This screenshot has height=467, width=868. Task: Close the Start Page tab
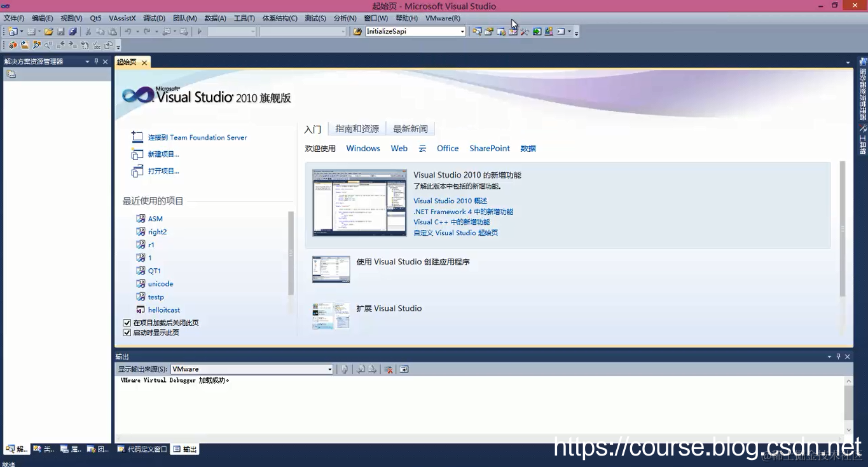[x=144, y=62]
